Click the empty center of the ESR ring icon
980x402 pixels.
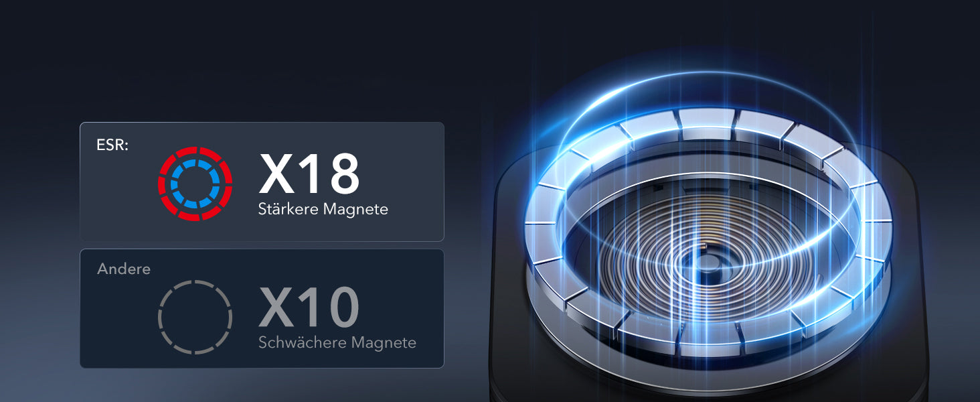[x=195, y=183]
